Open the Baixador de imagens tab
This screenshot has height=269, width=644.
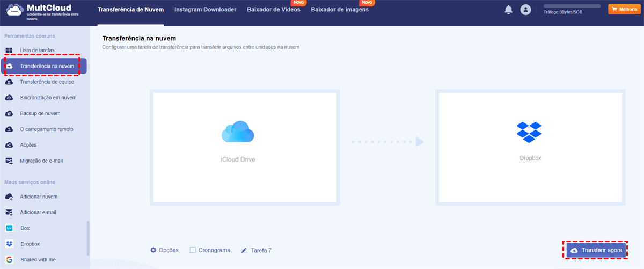point(340,10)
